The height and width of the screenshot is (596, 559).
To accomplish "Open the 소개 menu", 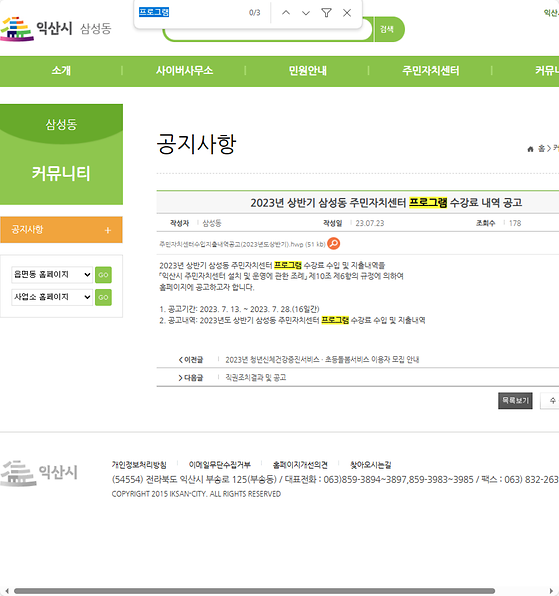I will tap(61, 71).
